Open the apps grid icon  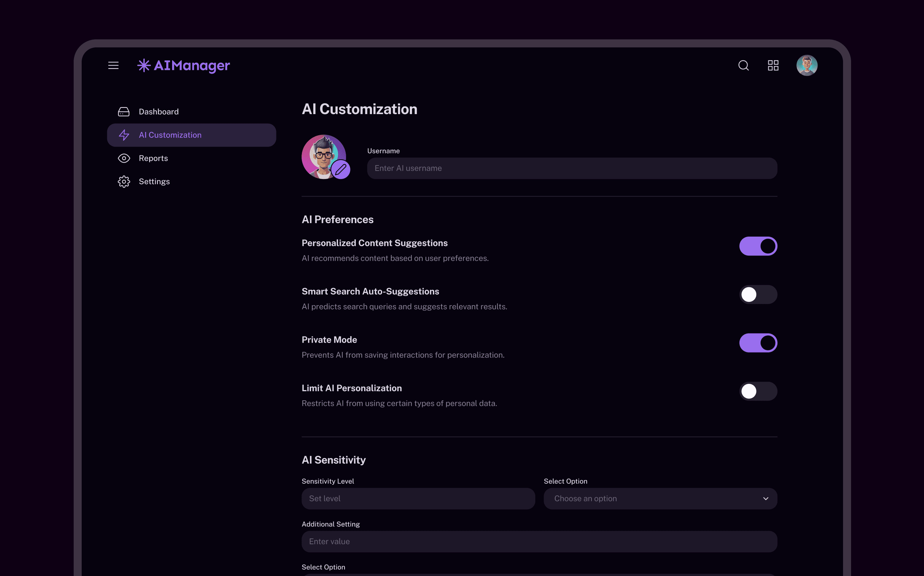click(x=773, y=66)
